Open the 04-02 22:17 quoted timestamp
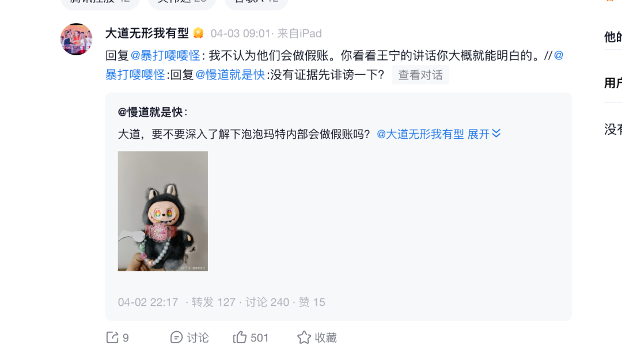The height and width of the screenshot is (364, 622). click(148, 302)
